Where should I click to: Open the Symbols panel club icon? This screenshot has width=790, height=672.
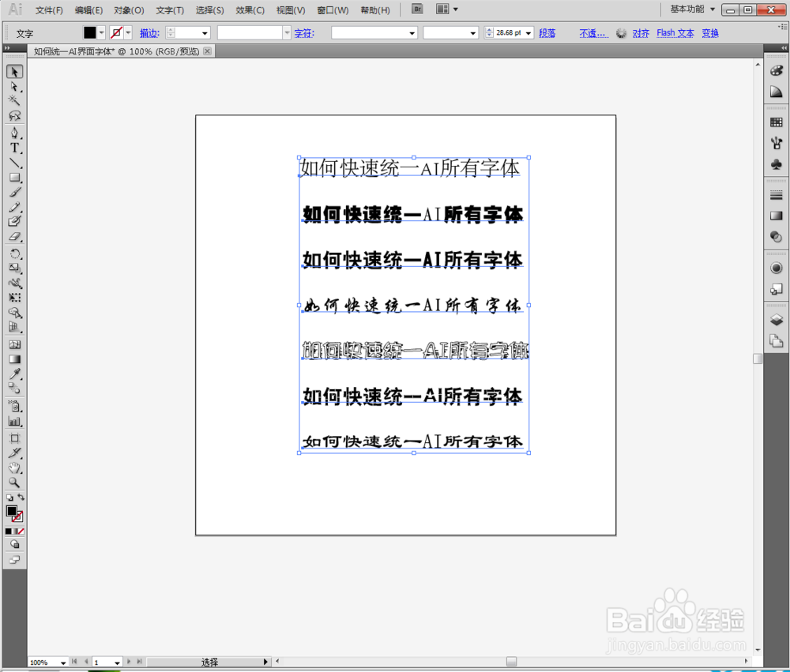point(777,164)
